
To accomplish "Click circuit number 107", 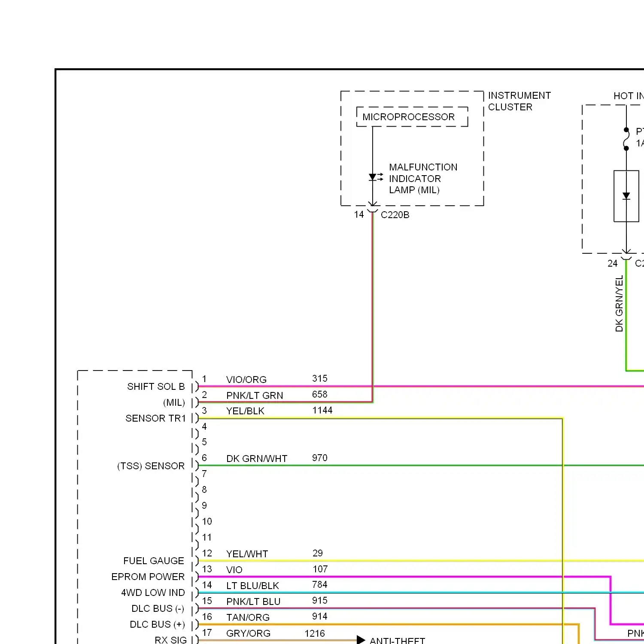I will coord(320,569).
